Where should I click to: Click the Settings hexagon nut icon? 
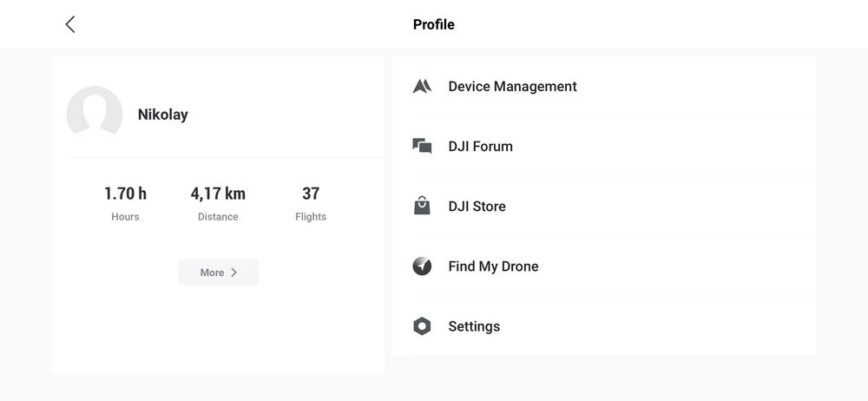tap(422, 326)
